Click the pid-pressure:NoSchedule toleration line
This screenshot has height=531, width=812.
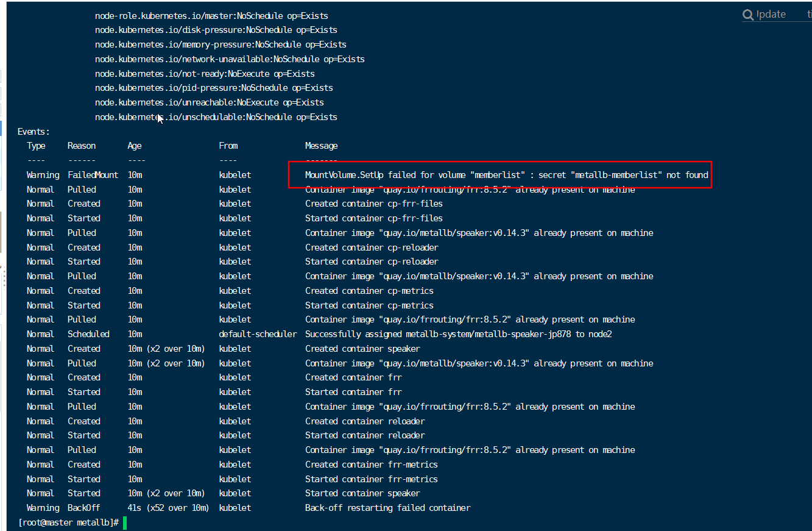click(214, 88)
